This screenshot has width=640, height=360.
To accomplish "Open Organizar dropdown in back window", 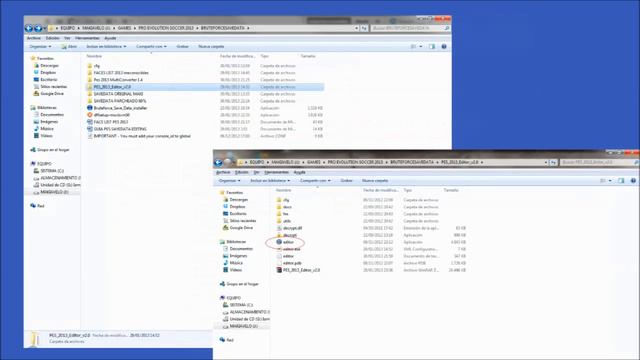I will [x=40, y=47].
